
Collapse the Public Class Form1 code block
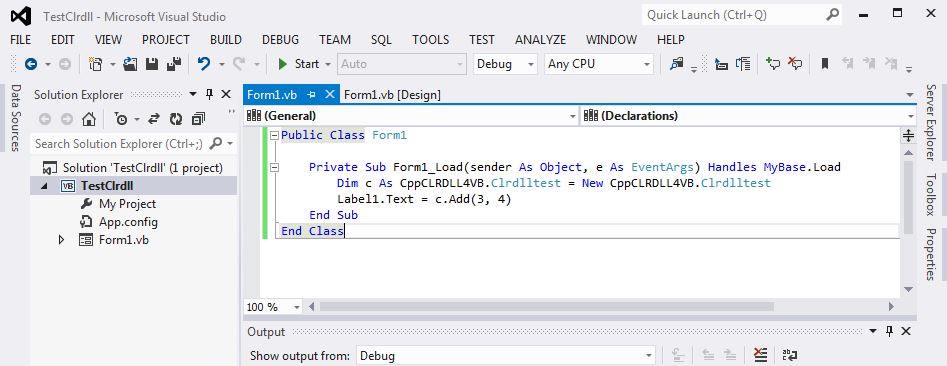click(x=275, y=135)
